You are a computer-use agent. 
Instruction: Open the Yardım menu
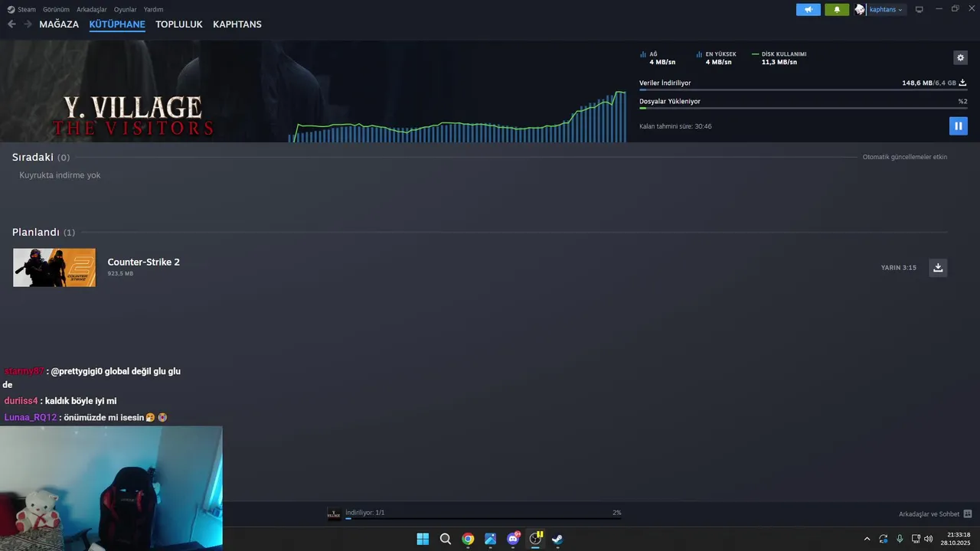[x=153, y=9]
